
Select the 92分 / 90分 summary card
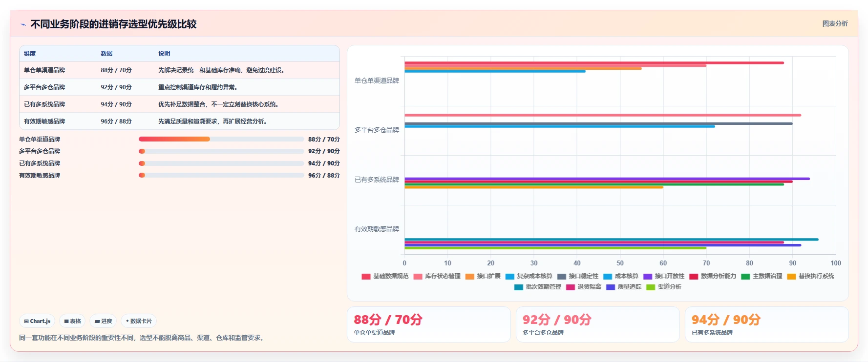coord(597,324)
